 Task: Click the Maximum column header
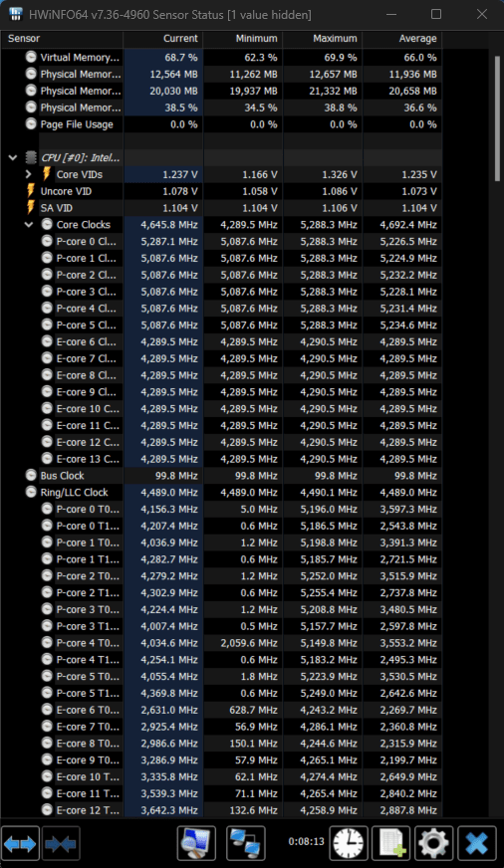click(x=323, y=39)
